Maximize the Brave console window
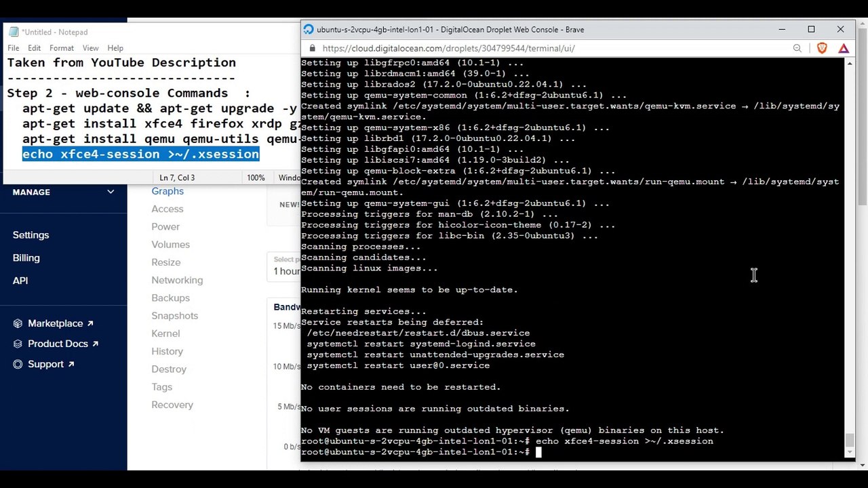The height and width of the screenshot is (488, 868). click(811, 29)
